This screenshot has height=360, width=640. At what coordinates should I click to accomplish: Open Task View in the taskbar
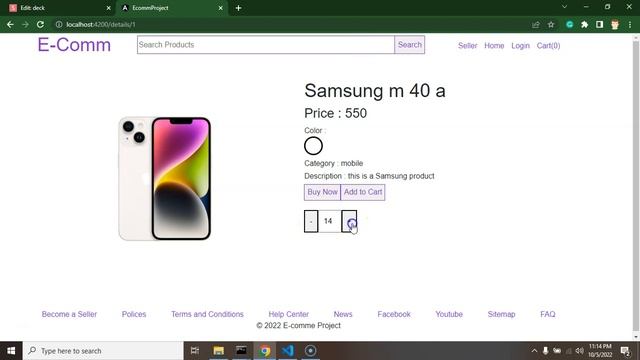(x=195, y=351)
